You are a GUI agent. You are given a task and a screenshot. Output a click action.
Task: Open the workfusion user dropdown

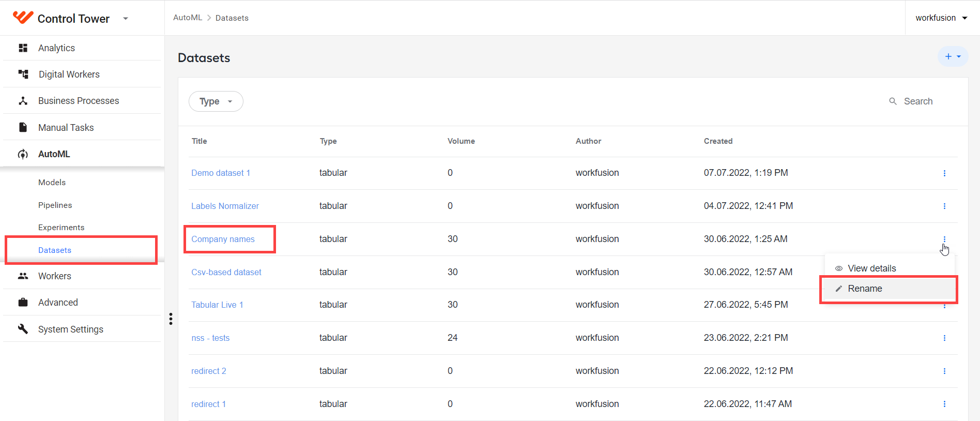point(941,18)
